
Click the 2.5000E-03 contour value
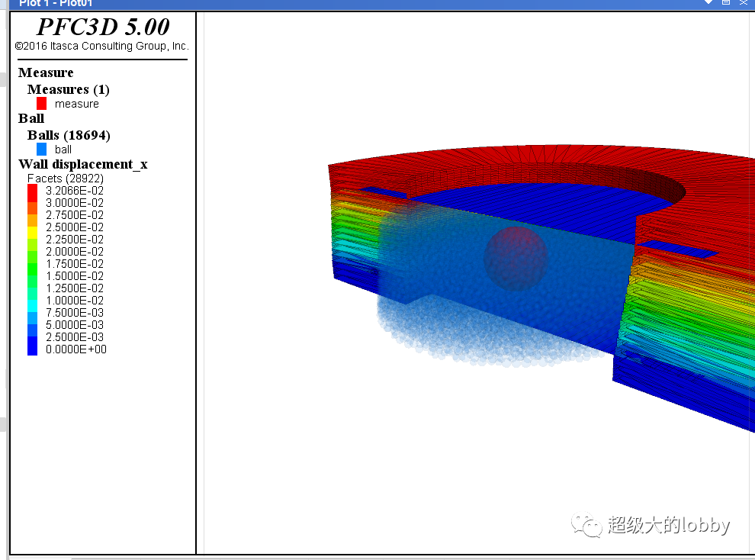tap(75, 337)
